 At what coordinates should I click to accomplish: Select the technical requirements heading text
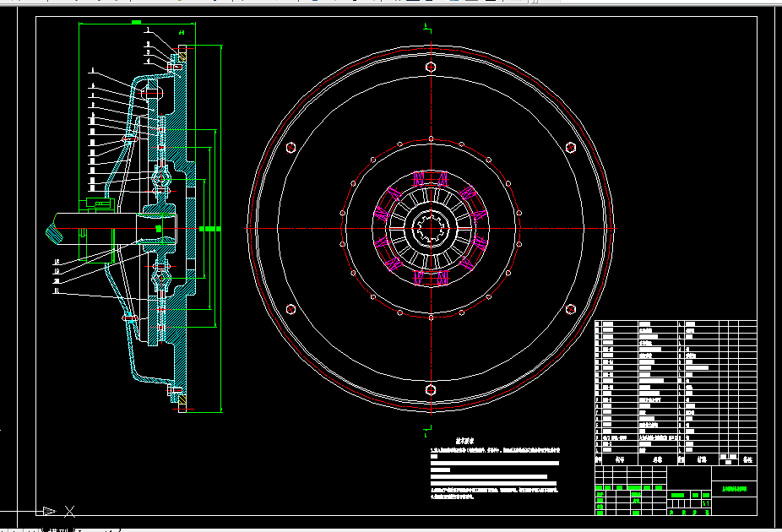(464, 441)
